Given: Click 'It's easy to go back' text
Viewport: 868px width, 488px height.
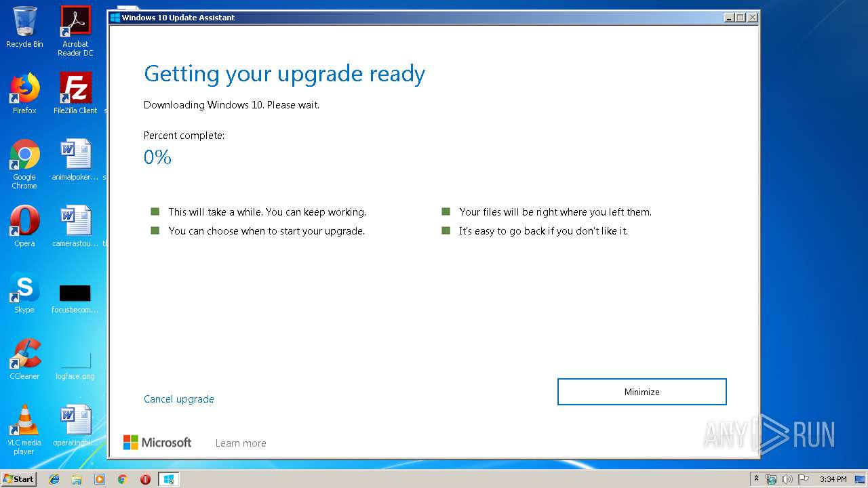Looking at the screenshot, I should [543, 231].
